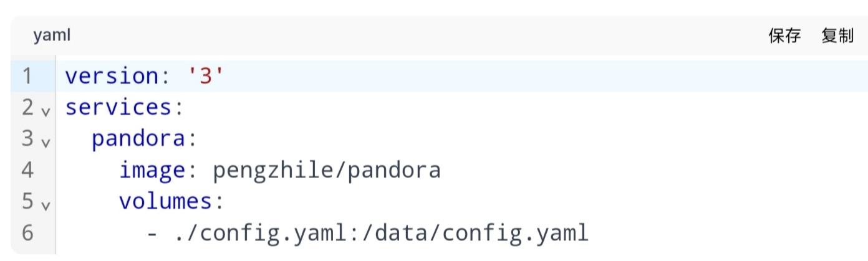Select line number 6 in gutter

(x=27, y=232)
